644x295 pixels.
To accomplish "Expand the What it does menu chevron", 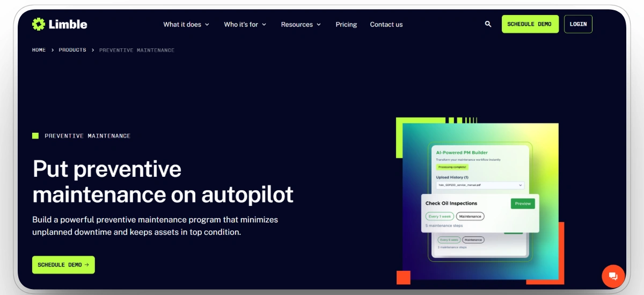I will point(207,25).
